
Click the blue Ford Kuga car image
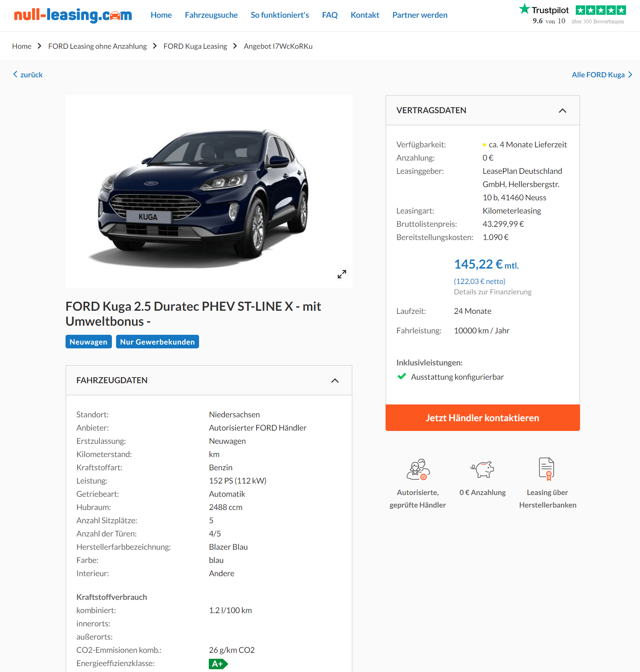click(x=203, y=197)
